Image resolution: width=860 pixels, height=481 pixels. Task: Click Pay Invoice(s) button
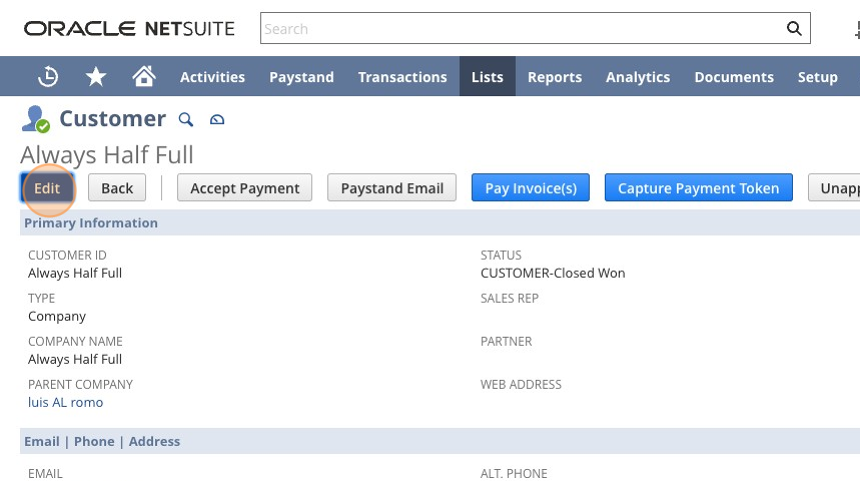(x=530, y=188)
